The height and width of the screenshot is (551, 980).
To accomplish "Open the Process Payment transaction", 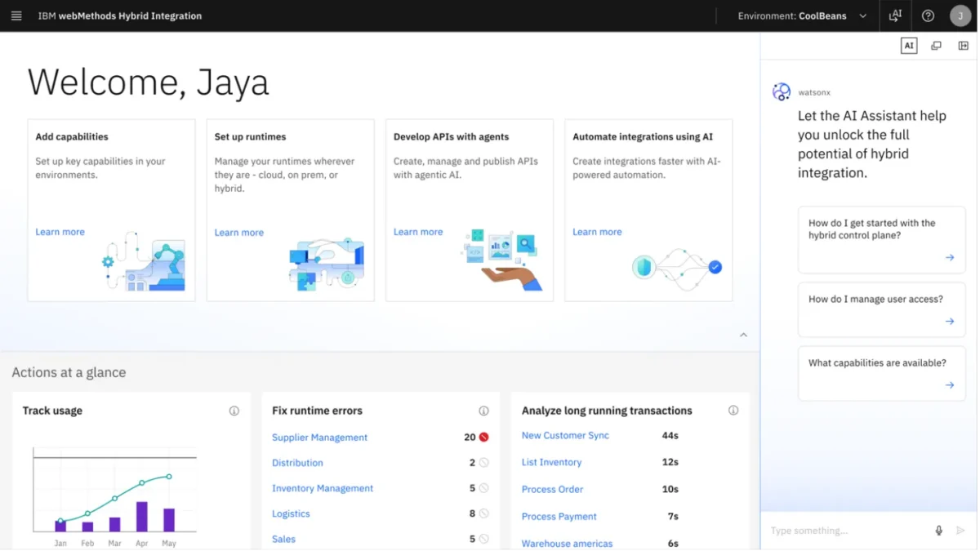I will coord(559,516).
